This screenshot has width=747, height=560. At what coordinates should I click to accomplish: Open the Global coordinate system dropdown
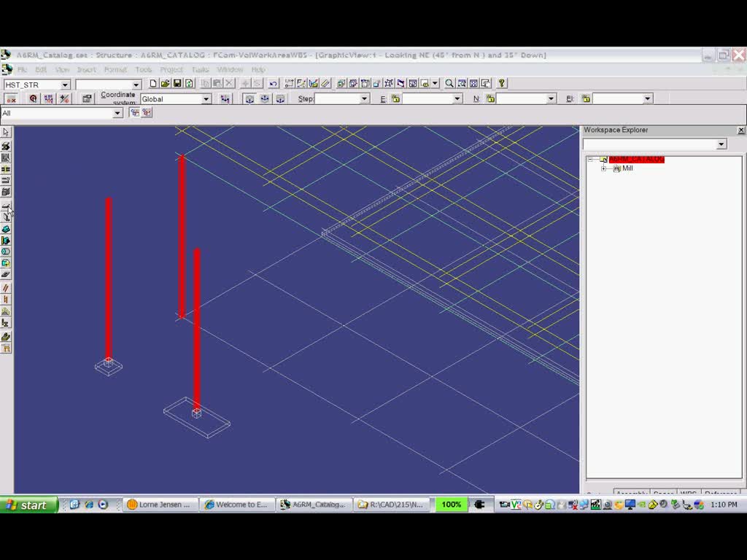point(206,98)
